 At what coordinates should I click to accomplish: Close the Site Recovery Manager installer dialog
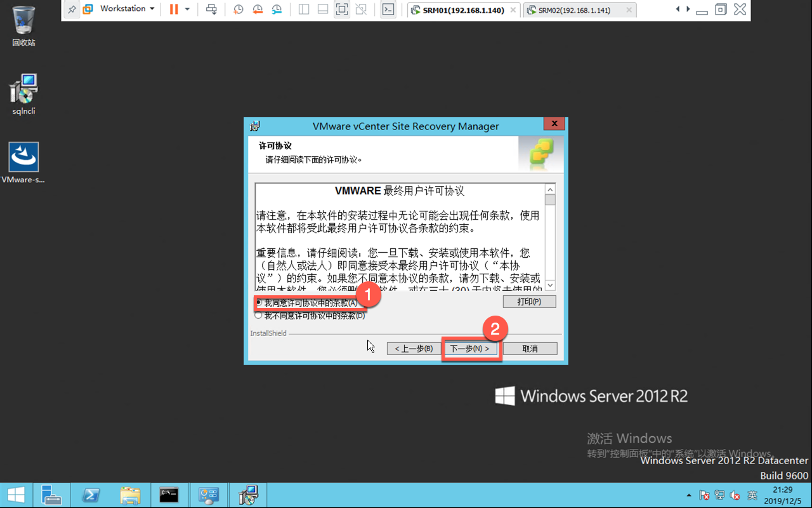(554, 124)
